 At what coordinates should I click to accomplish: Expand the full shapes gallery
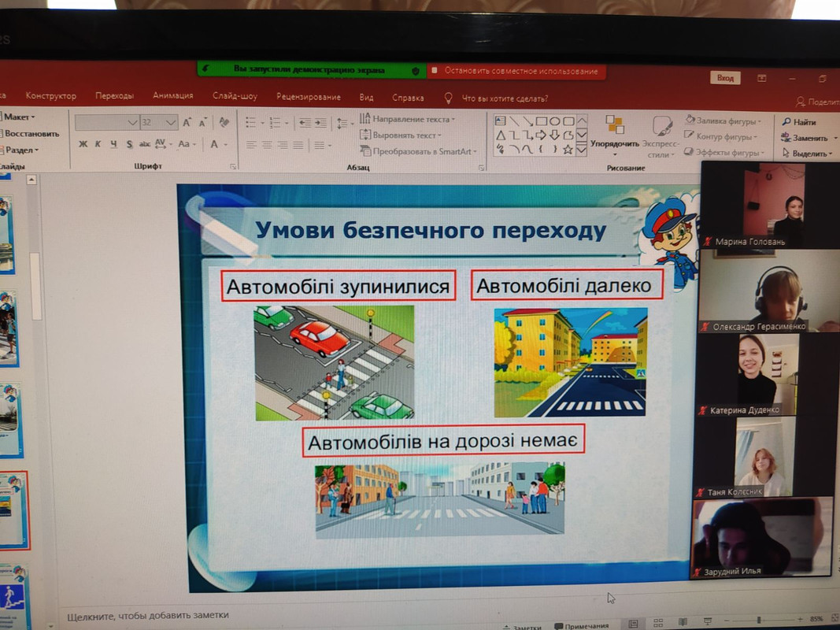[581, 150]
